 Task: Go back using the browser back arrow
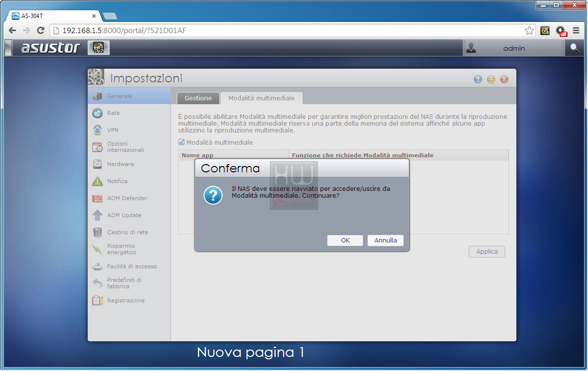pos(12,31)
